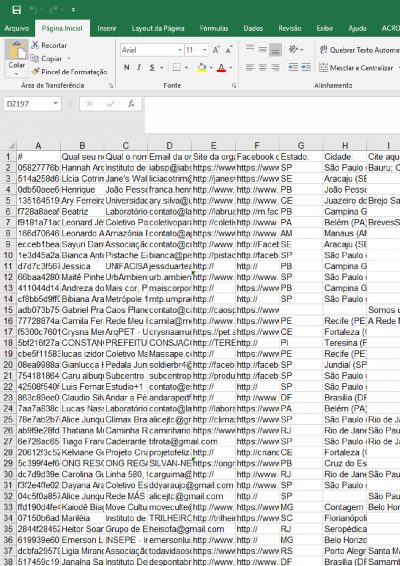Click the Select All corner triangle
Screen dimensions: 400x566
pos(11,145)
